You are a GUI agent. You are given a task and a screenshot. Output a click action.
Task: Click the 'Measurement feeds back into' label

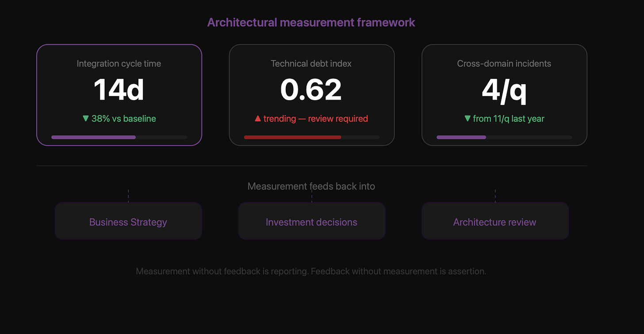pyautogui.click(x=311, y=186)
